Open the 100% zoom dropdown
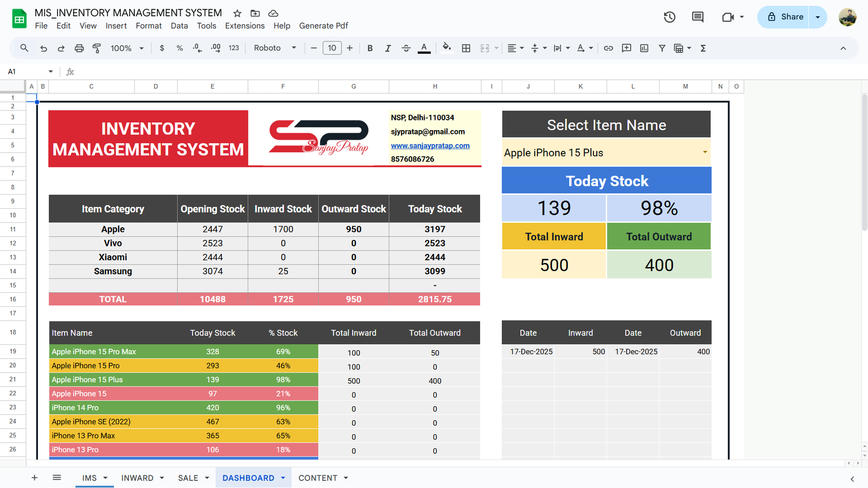868x488 pixels. (x=127, y=48)
